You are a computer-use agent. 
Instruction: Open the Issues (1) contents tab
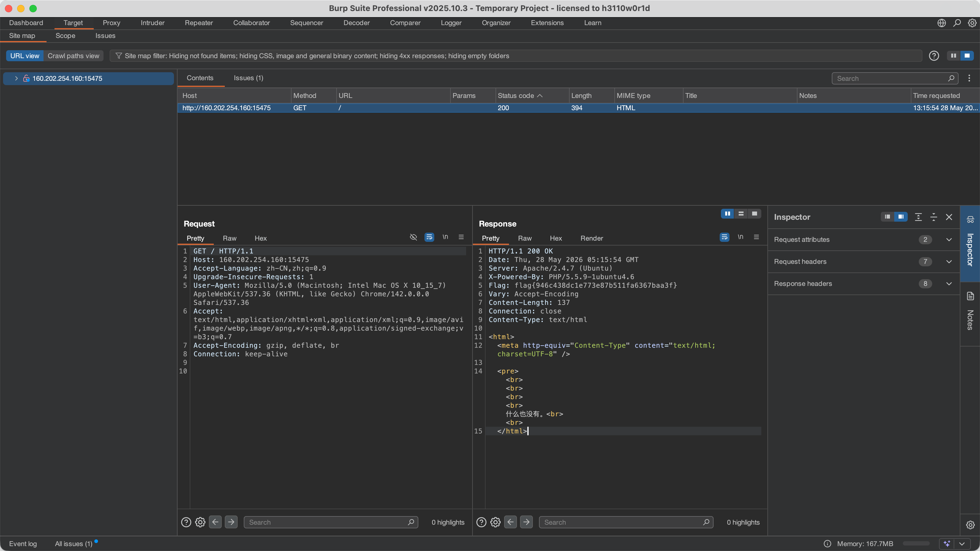(248, 78)
